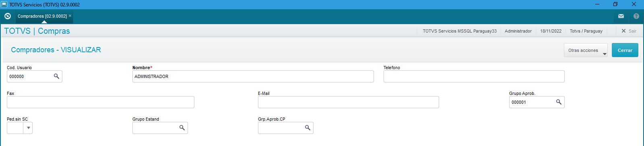Open the help question mark icon
Screen dimensions: 644x146
click(636, 16)
